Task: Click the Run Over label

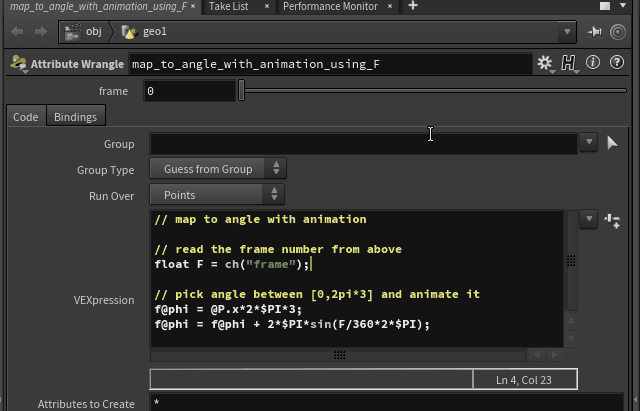Action: pos(111,196)
